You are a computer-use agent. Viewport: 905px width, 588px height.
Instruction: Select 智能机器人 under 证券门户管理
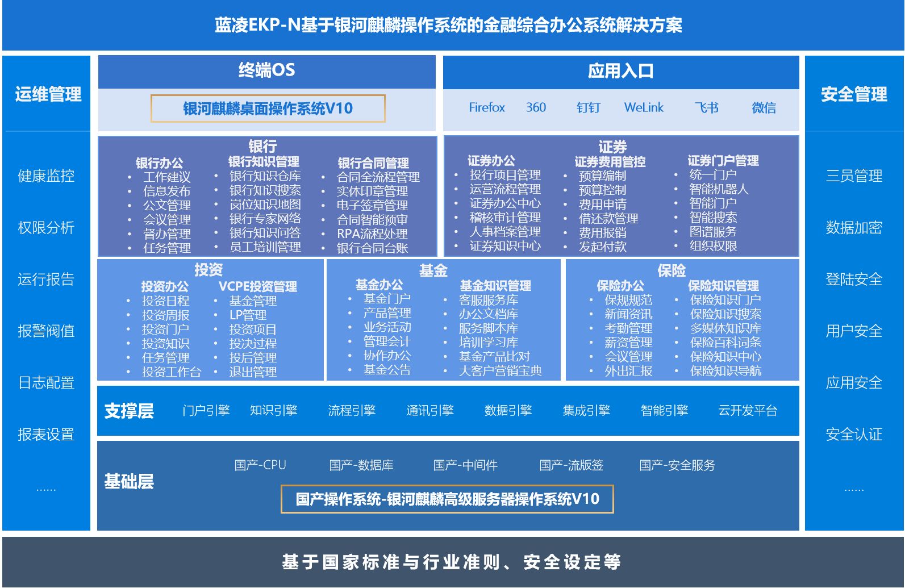(x=719, y=189)
